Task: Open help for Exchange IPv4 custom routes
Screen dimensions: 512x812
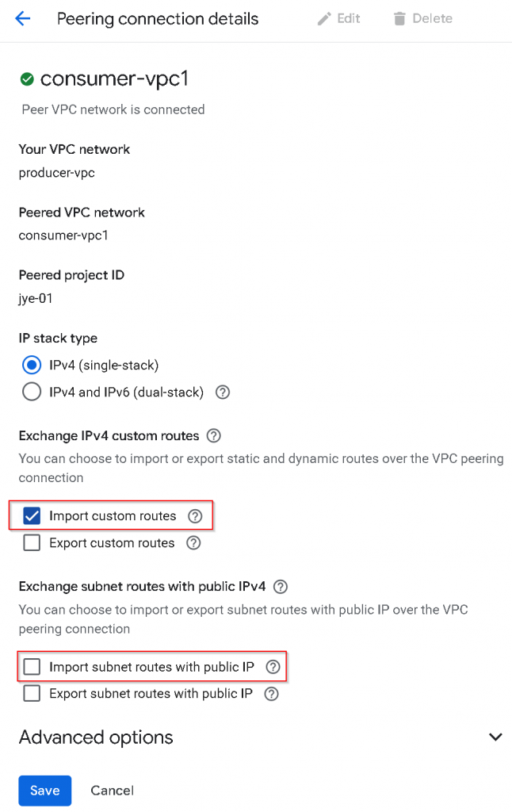Action: pos(212,435)
